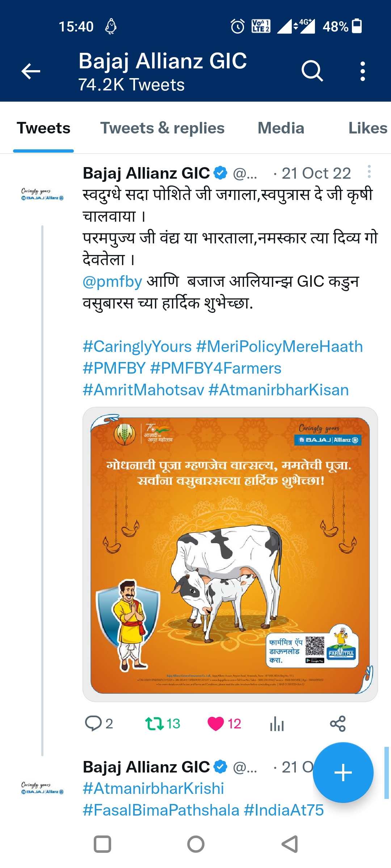Open the Vasubaras cow image thumbnail
This screenshot has height=868, width=391.
tap(230, 554)
